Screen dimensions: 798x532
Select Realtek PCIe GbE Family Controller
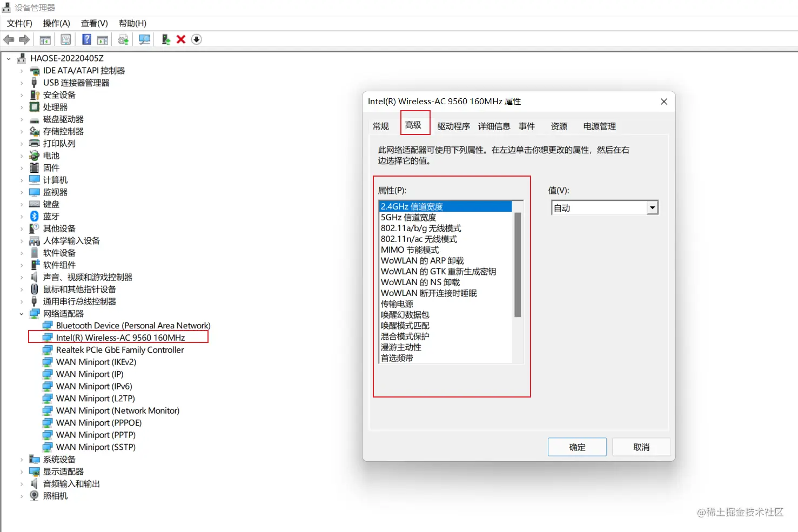(x=120, y=350)
